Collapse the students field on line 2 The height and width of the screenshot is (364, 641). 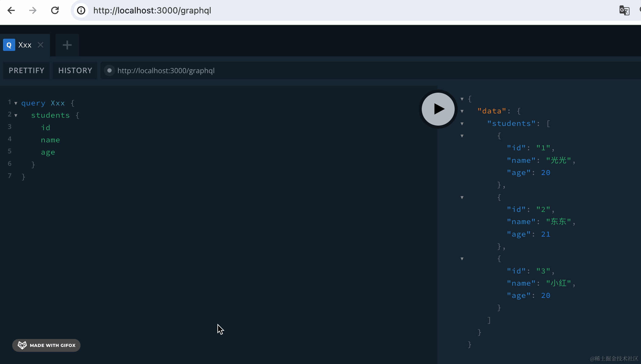(x=16, y=116)
